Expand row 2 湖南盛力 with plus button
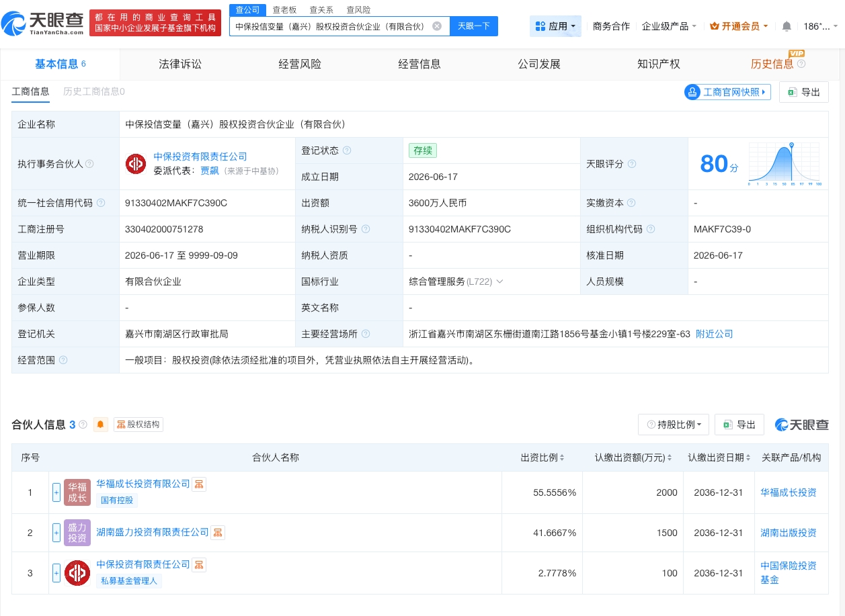This screenshot has height=616, width=845. click(x=56, y=533)
